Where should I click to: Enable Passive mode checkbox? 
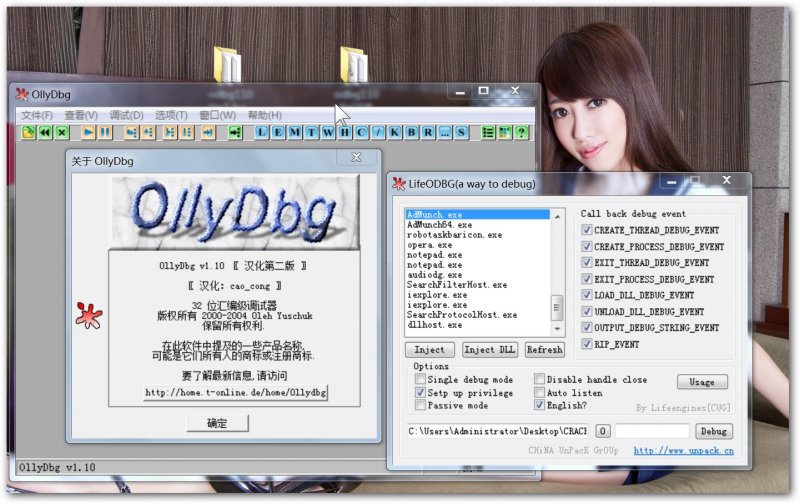coord(420,405)
